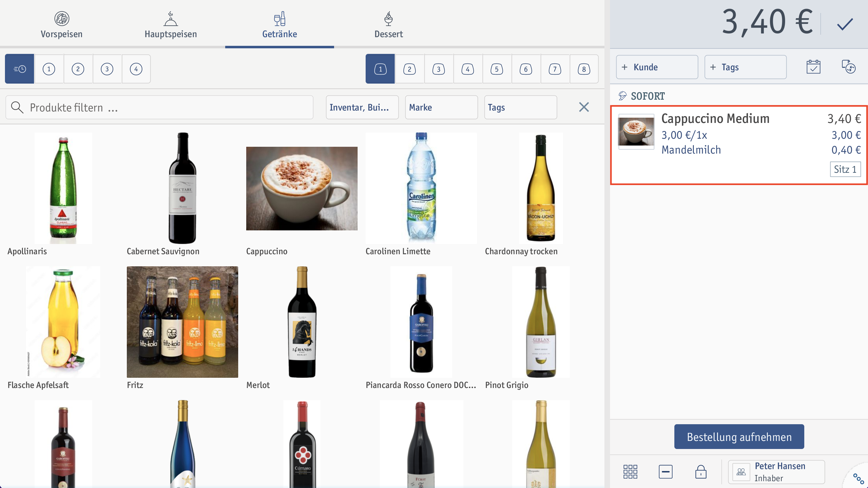
Task: Add tags to the order
Action: 746,67
